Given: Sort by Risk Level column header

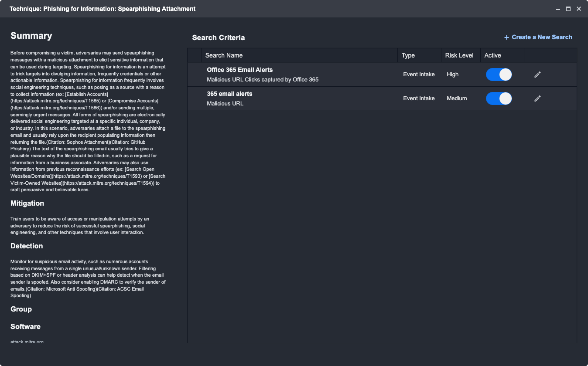Looking at the screenshot, I should point(459,55).
